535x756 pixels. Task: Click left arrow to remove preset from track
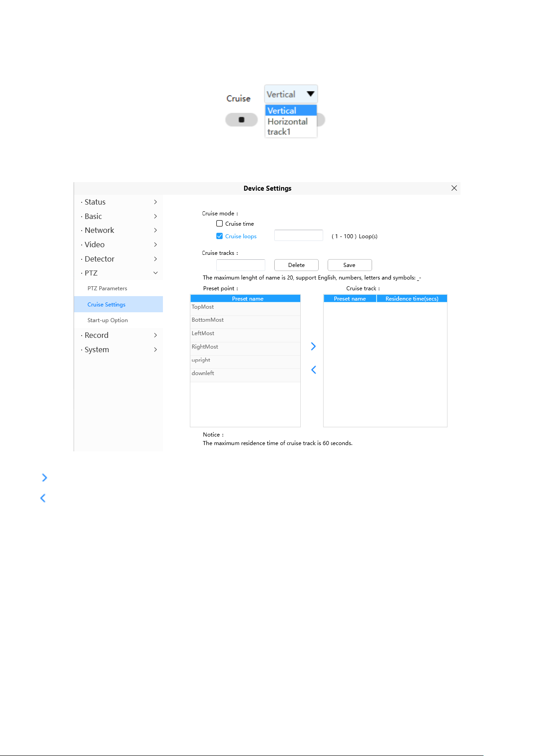(313, 370)
